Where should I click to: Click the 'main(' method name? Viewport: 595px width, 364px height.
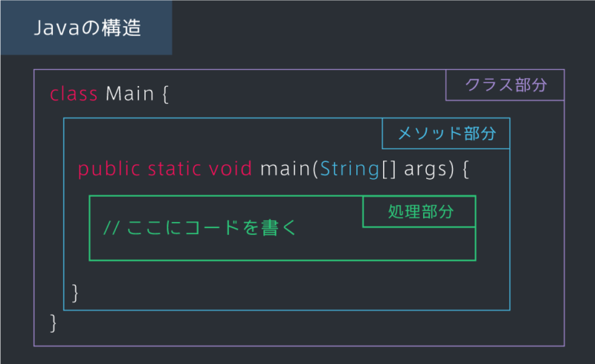[x=289, y=169]
